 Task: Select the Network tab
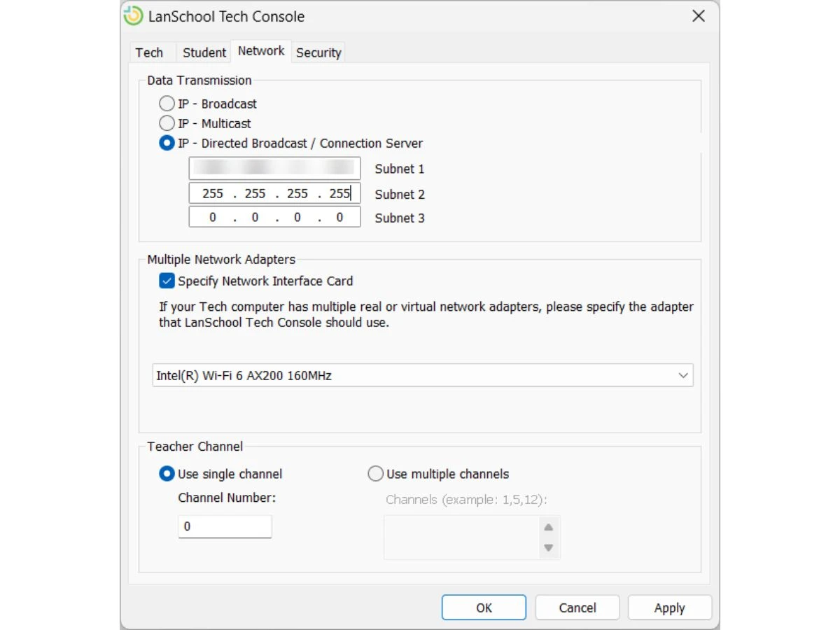click(261, 51)
